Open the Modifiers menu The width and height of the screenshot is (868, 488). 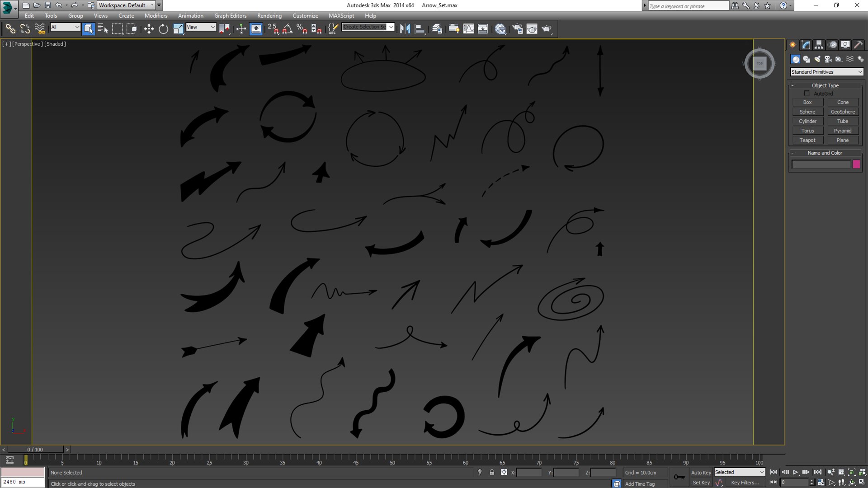(x=156, y=15)
